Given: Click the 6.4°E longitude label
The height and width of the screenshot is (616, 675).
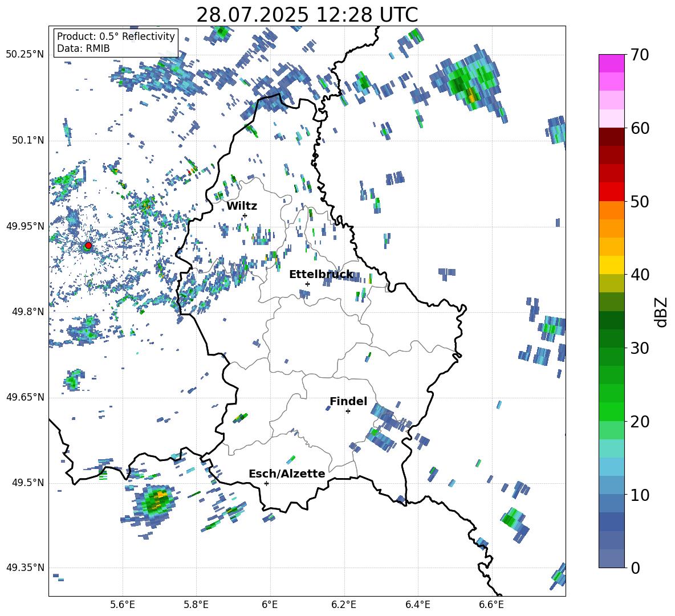Looking at the screenshot, I should coord(417,605).
